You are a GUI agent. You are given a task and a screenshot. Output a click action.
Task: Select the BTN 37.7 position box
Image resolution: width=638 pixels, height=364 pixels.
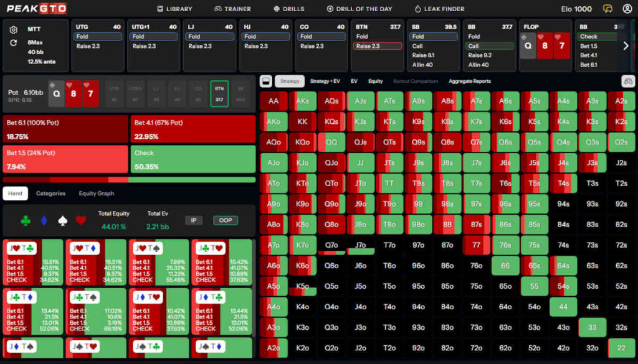coord(219,95)
